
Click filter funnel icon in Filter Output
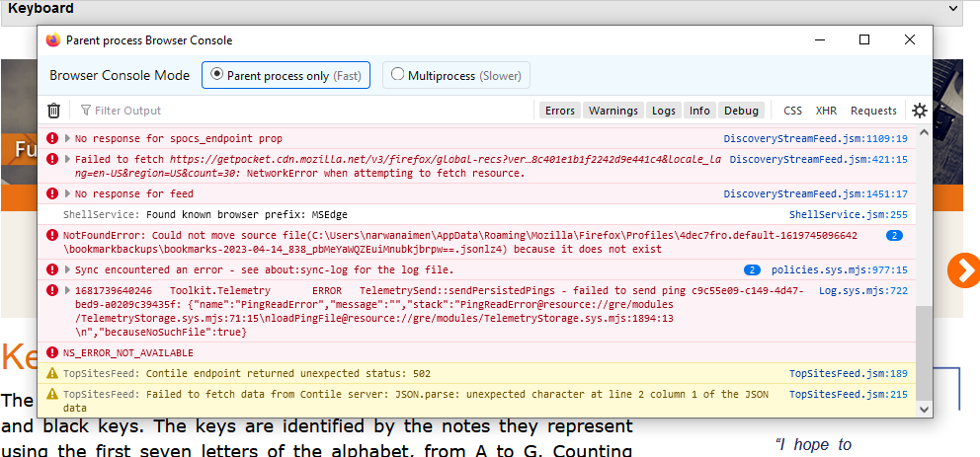coord(86,111)
